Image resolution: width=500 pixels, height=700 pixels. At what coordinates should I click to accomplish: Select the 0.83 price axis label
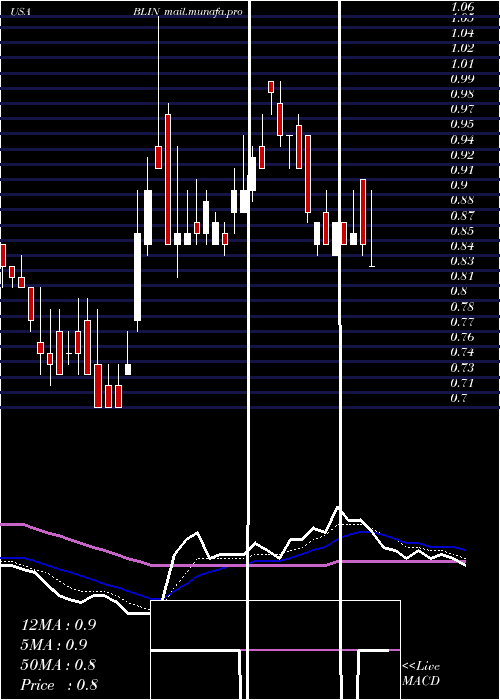click(x=462, y=261)
